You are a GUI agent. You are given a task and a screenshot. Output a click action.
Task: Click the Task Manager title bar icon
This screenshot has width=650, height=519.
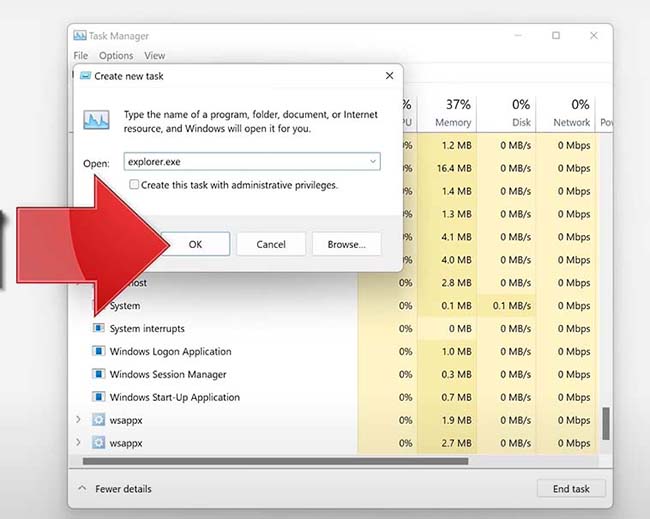click(x=80, y=36)
